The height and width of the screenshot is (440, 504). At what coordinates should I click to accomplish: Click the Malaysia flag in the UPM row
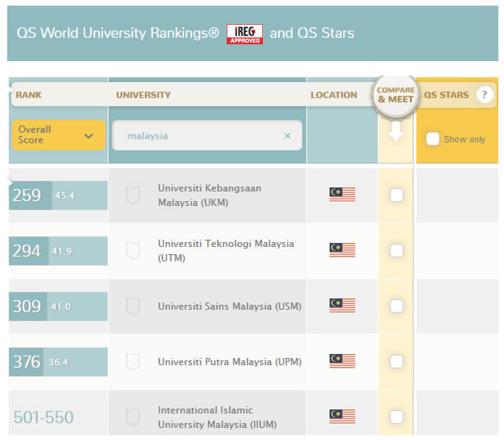click(342, 361)
